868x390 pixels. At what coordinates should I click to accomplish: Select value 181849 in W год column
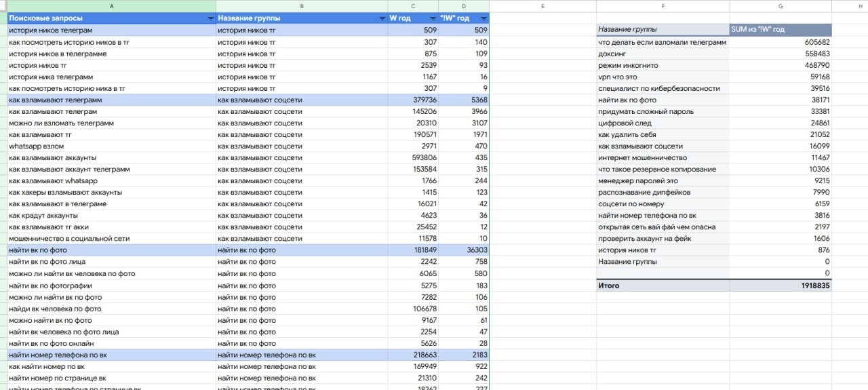click(413, 250)
